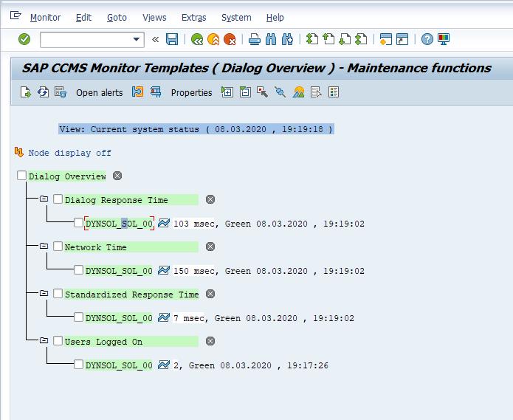Click the Properties button

tap(191, 93)
